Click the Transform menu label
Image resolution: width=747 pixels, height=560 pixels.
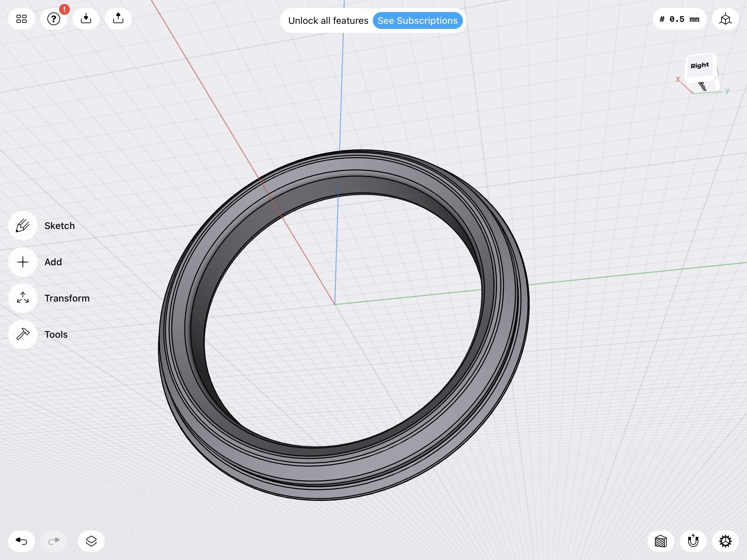(67, 298)
